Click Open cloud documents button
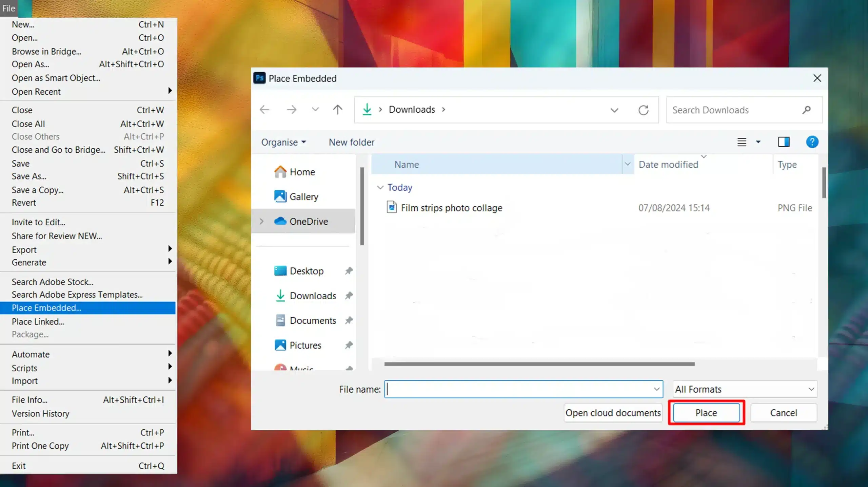868x487 pixels. tap(613, 413)
